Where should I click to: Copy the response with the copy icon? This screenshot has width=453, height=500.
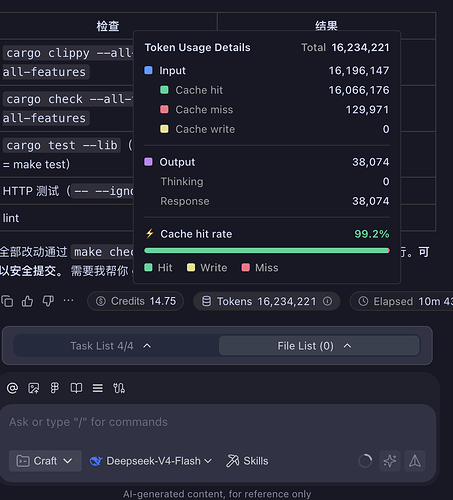7,301
